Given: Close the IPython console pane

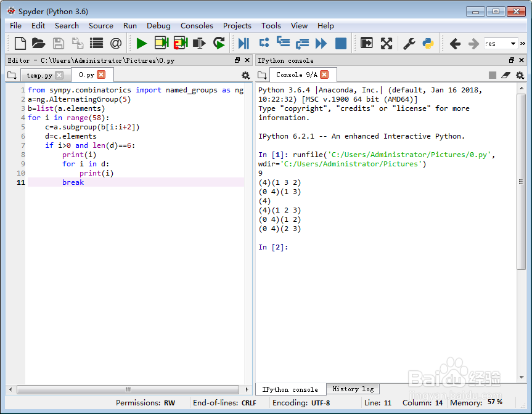Looking at the screenshot, I should pos(522,60).
